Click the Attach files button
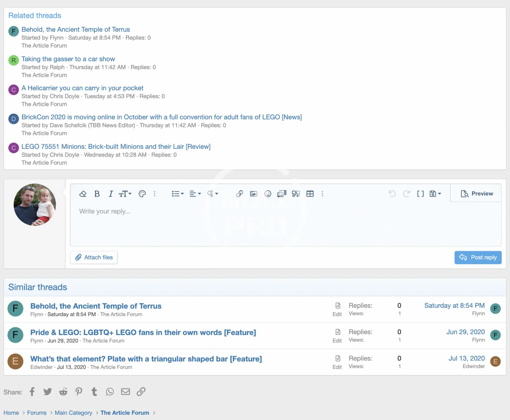This screenshot has width=510, height=420. coord(94,258)
